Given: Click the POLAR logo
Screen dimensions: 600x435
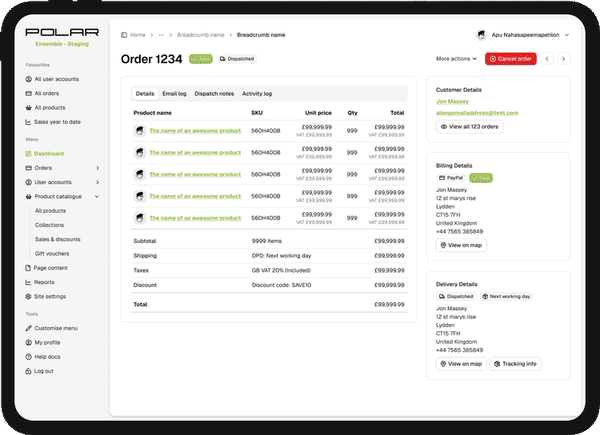Looking at the screenshot, I should tap(62, 32).
